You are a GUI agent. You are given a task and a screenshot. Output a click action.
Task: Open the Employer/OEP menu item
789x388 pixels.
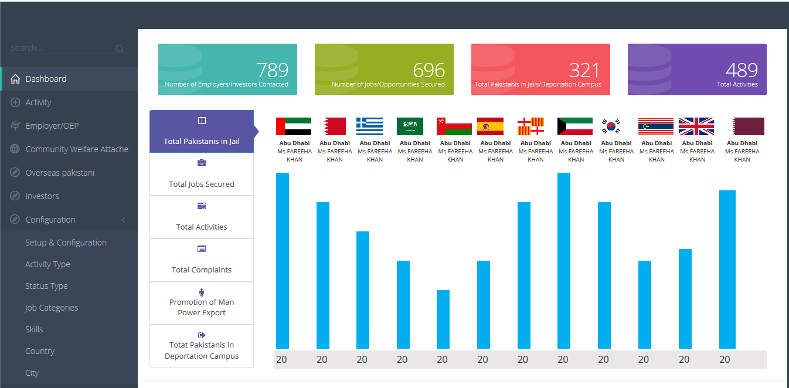[x=69, y=126]
